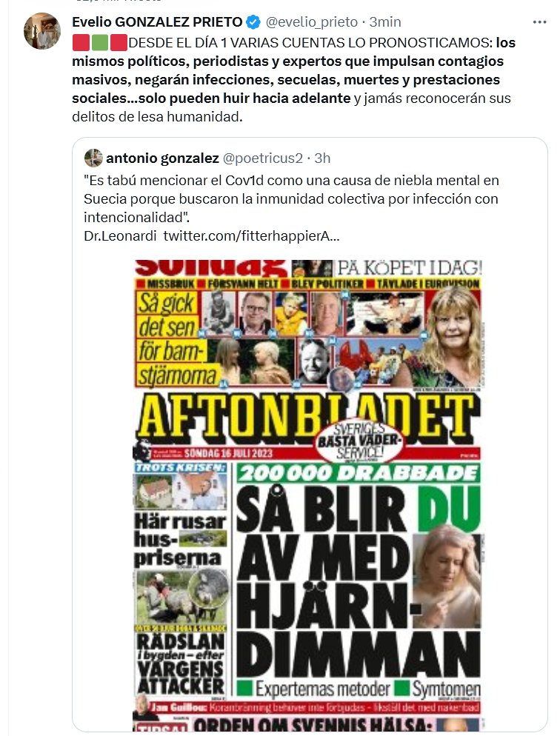This screenshot has width=560, height=736.
Task: Open antonio gonzalez quoted author name
Action: [162, 158]
